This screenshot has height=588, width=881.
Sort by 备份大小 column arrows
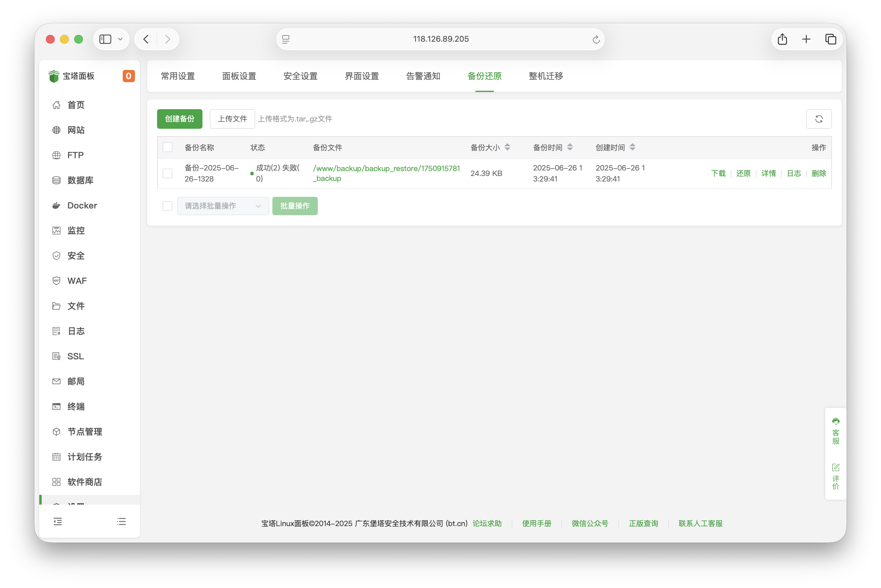coord(507,147)
